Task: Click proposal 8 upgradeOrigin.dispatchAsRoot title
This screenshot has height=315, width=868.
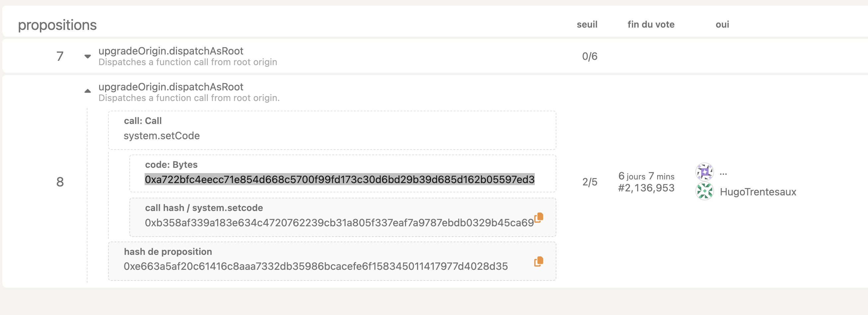Action: 171,87
